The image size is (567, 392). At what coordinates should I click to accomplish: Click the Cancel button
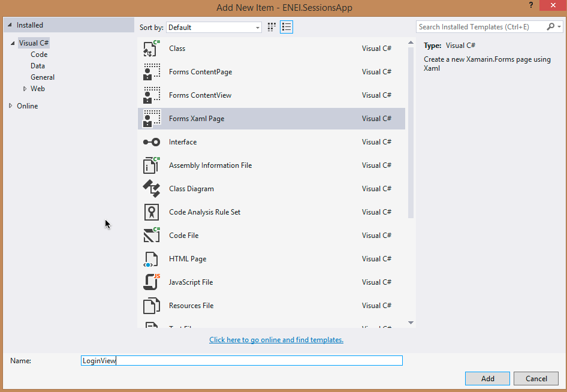536,379
